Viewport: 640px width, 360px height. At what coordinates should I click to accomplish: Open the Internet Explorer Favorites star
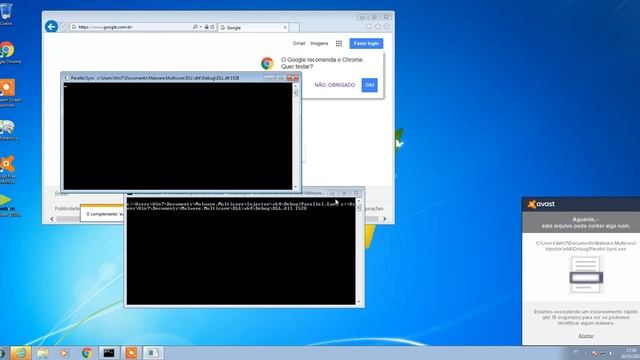[378, 27]
